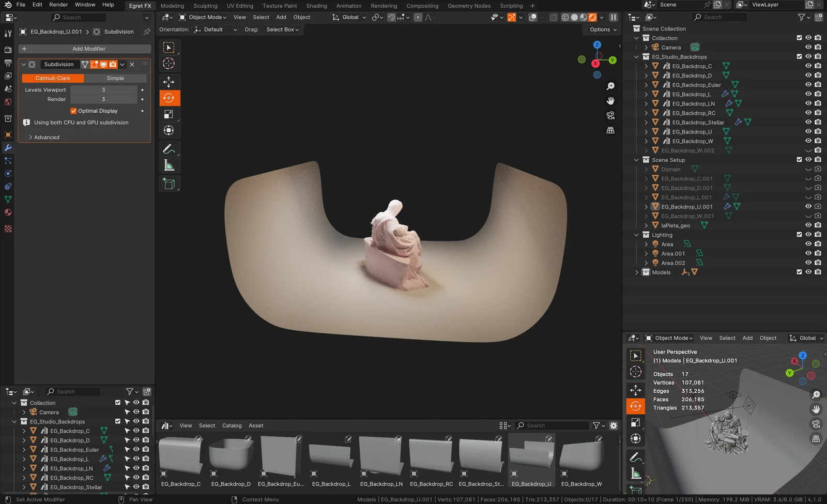Choose the Add Cube tool
The image size is (827, 504).
point(169,184)
